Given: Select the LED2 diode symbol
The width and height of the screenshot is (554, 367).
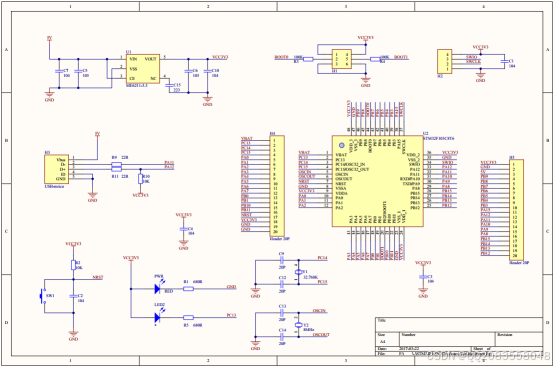Looking at the screenshot, I should point(158,318).
